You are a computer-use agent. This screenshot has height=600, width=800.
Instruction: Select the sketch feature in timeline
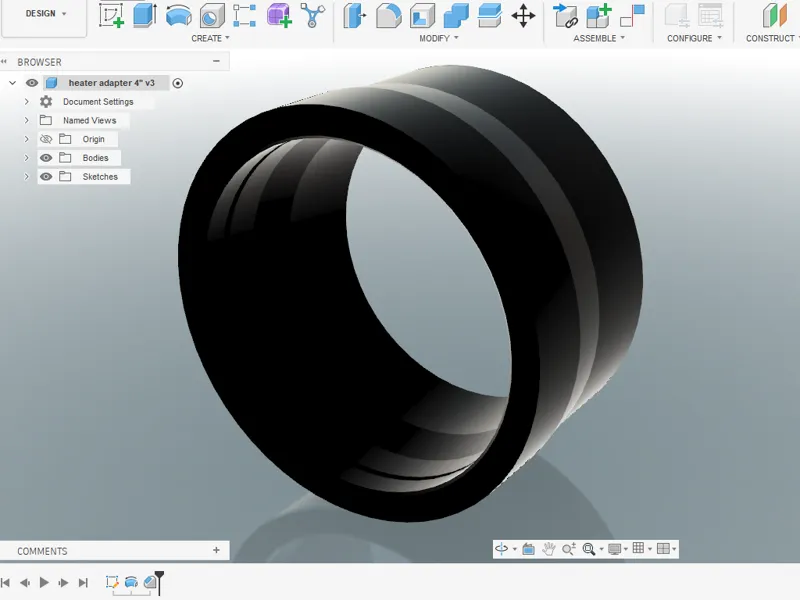tap(112, 582)
